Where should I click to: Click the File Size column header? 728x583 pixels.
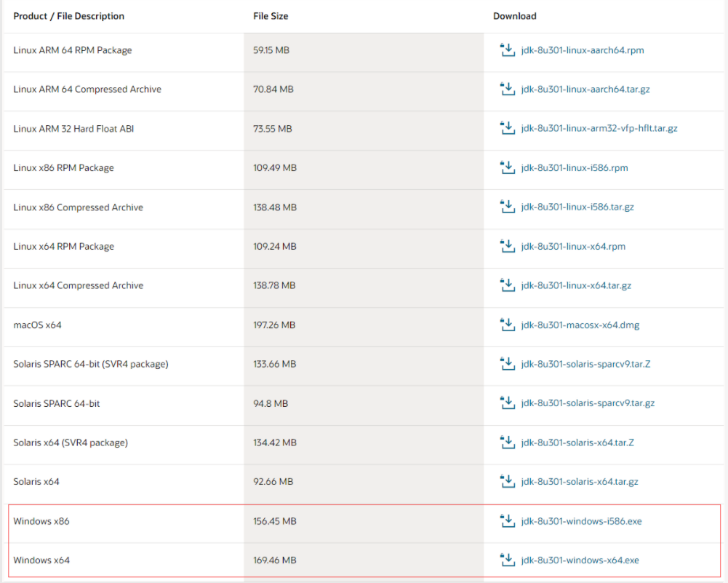point(271,16)
